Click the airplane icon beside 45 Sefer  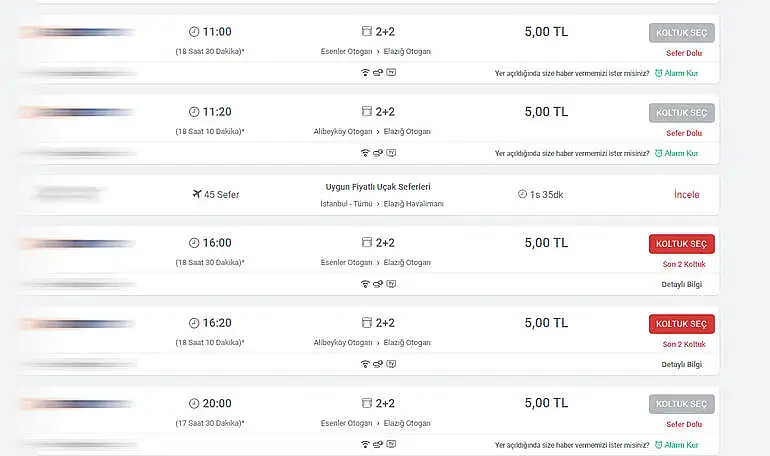pyautogui.click(x=197, y=194)
